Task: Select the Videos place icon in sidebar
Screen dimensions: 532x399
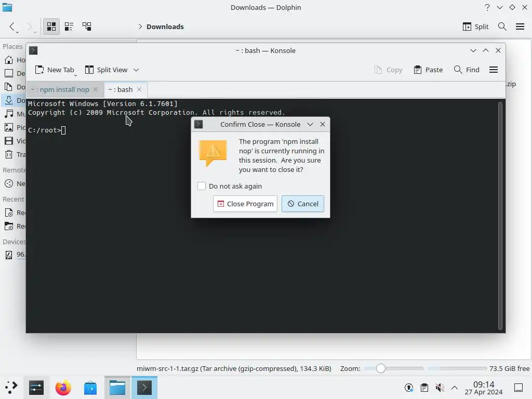Action: click(9, 141)
